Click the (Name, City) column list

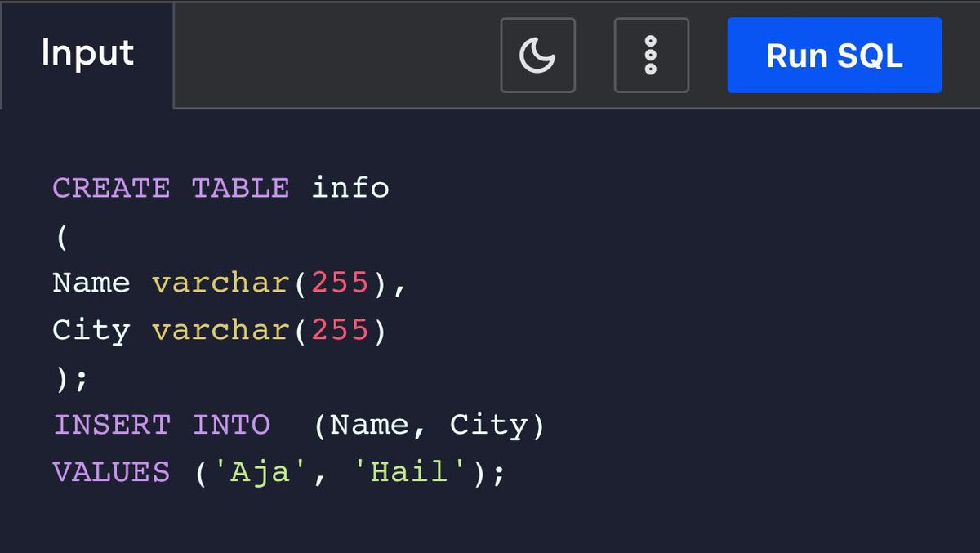[429, 425]
